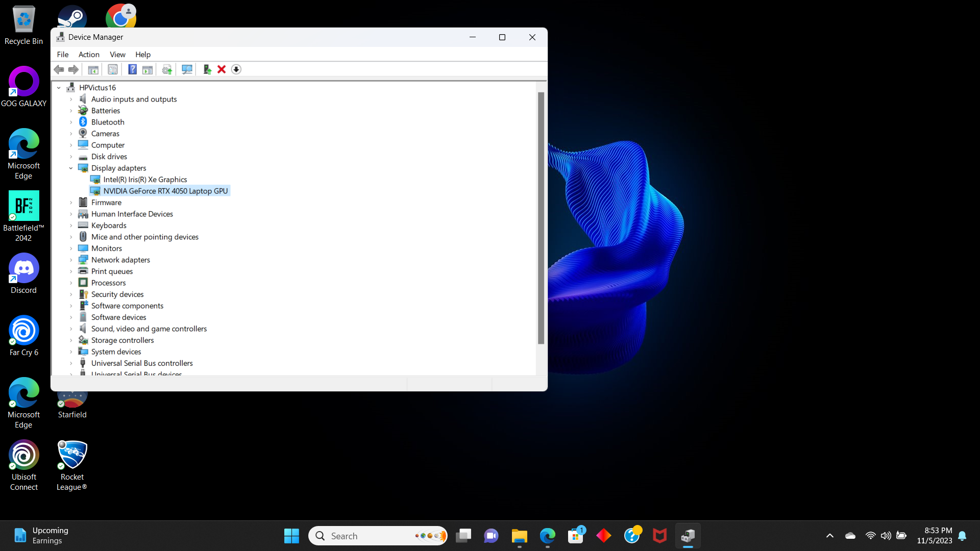
Task: Toggle the Bluetooth category expansion
Action: click(x=70, y=122)
